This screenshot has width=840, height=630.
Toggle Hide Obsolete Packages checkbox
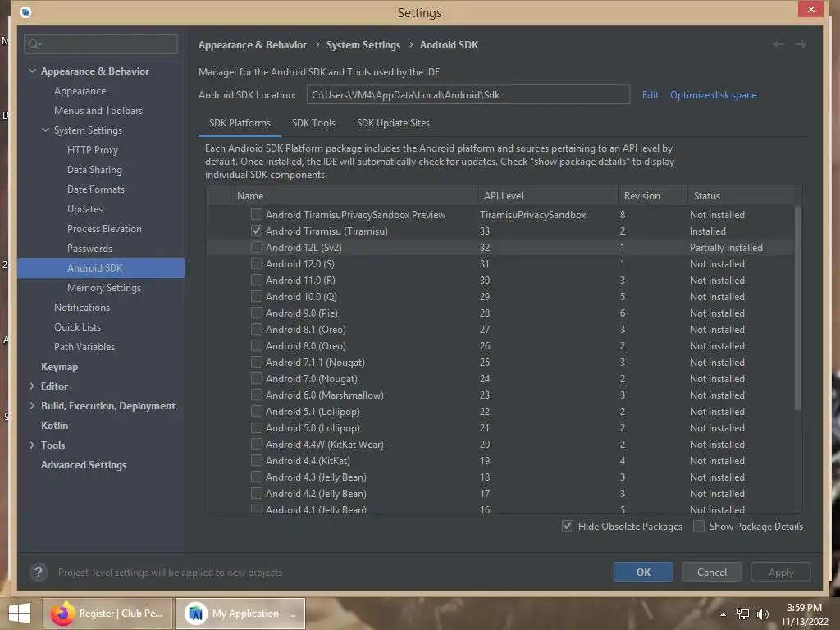tap(568, 526)
